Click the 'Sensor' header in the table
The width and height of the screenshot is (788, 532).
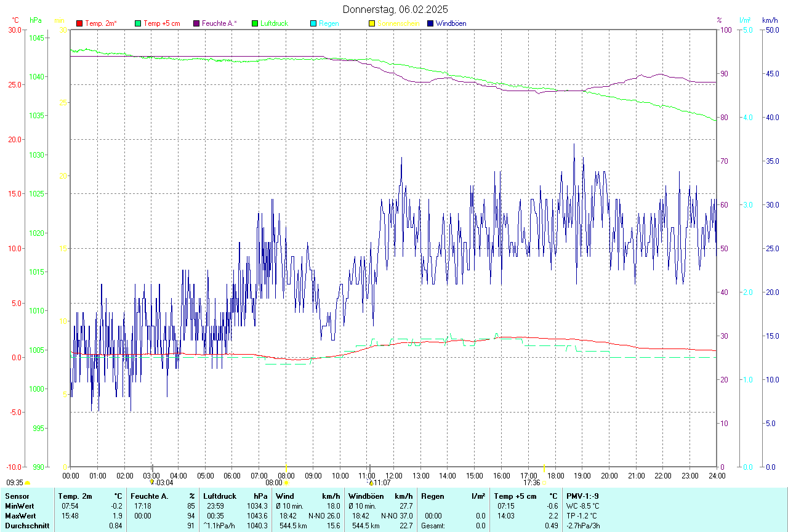tap(16, 496)
